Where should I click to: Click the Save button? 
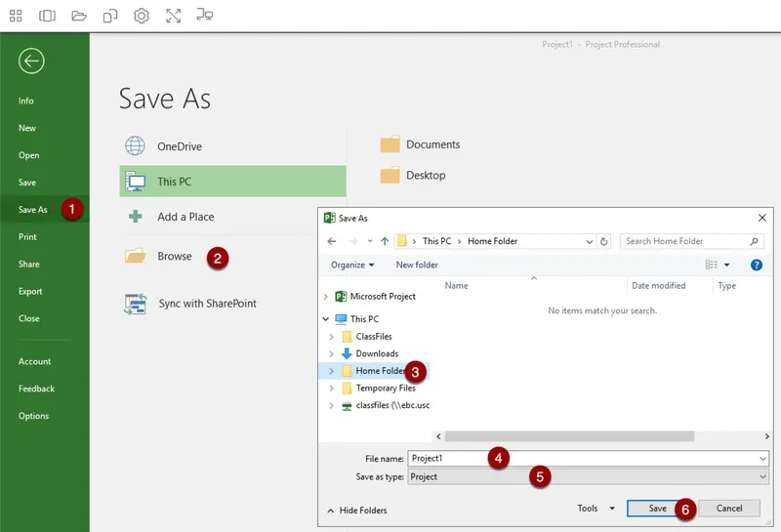point(658,509)
